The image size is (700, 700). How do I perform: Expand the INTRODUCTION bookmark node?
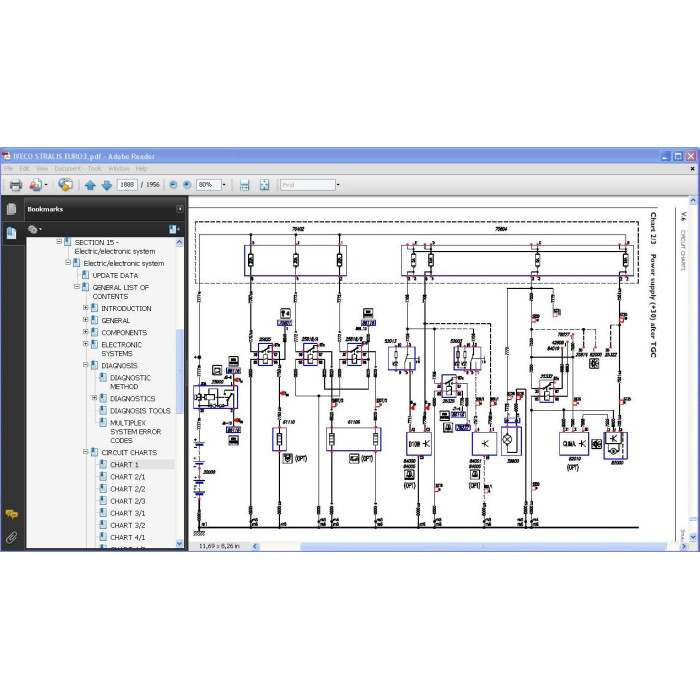click(86, 308)
